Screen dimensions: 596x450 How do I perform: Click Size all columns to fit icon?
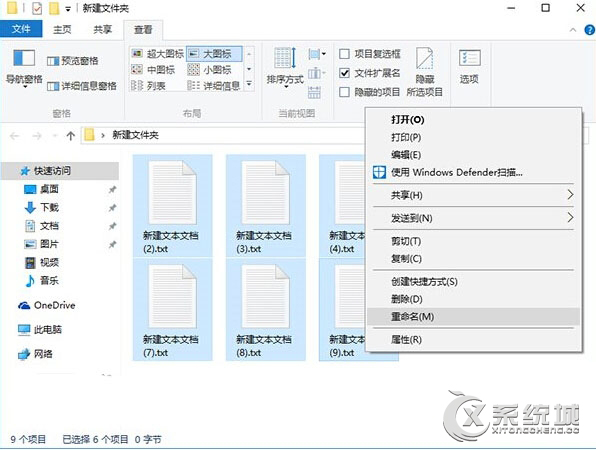[314, 92]
